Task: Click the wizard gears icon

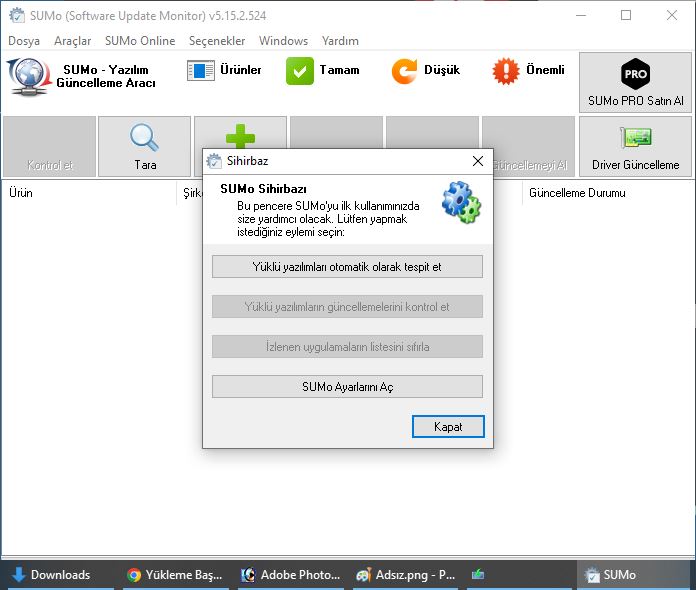Action: point(461,202)
